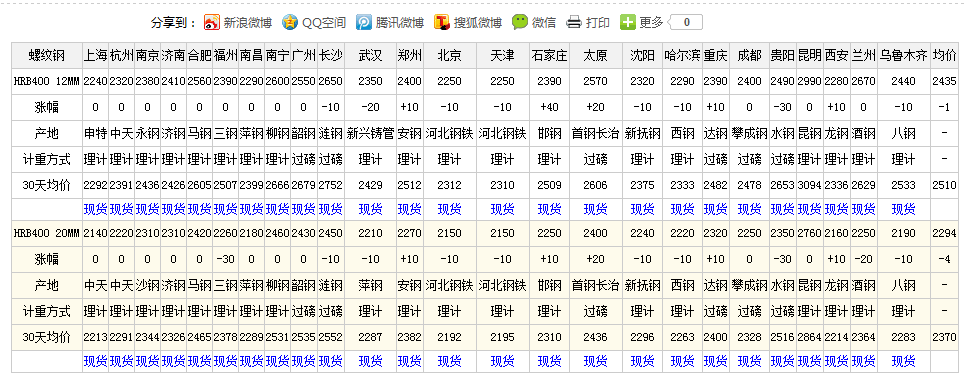Open 现货 link under 北京 HRB400 12MM
This screenshot has width=967, height=376.
click(450, 210)
